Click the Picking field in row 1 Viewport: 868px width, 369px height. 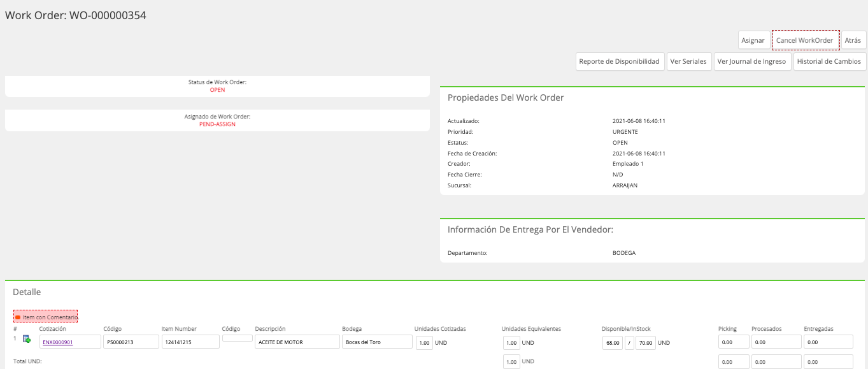[732, 342]
